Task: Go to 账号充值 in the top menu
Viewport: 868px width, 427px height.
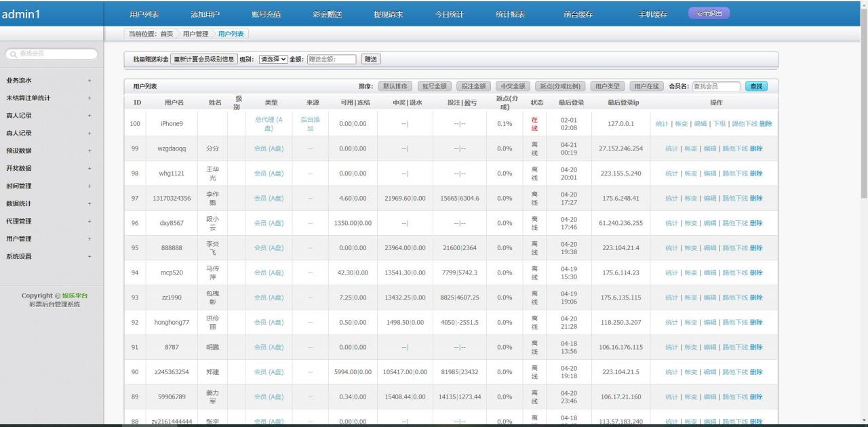Action: coord(266,14)
